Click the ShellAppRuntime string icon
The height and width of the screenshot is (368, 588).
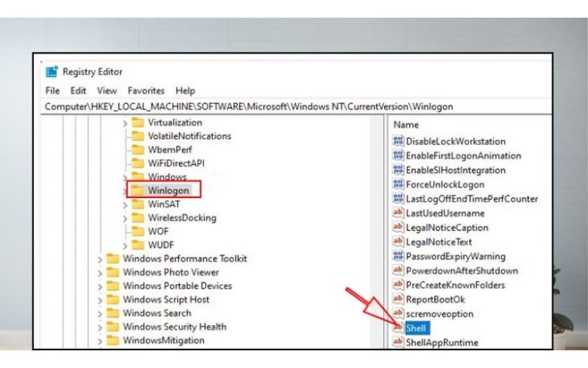coord(398,342)
